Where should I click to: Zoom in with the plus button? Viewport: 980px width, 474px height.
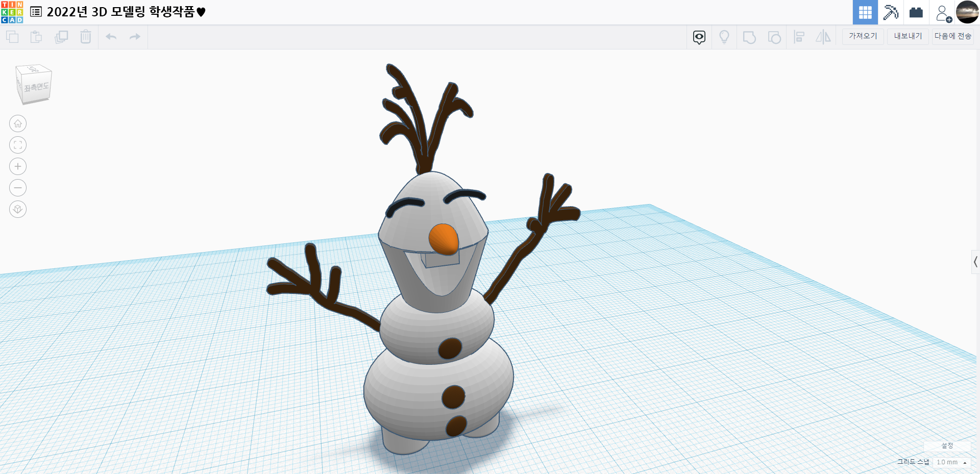click(x=18, y=166)
